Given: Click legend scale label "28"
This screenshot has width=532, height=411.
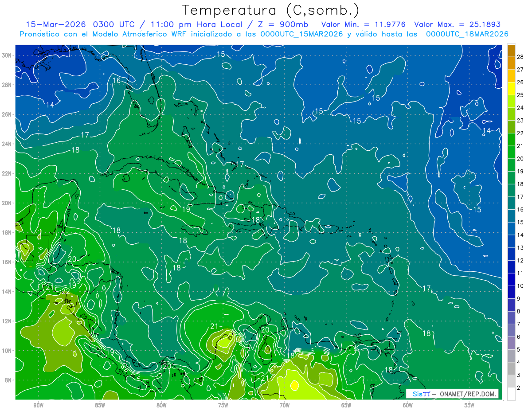Looking at the screenshot, I should [520, 57].
